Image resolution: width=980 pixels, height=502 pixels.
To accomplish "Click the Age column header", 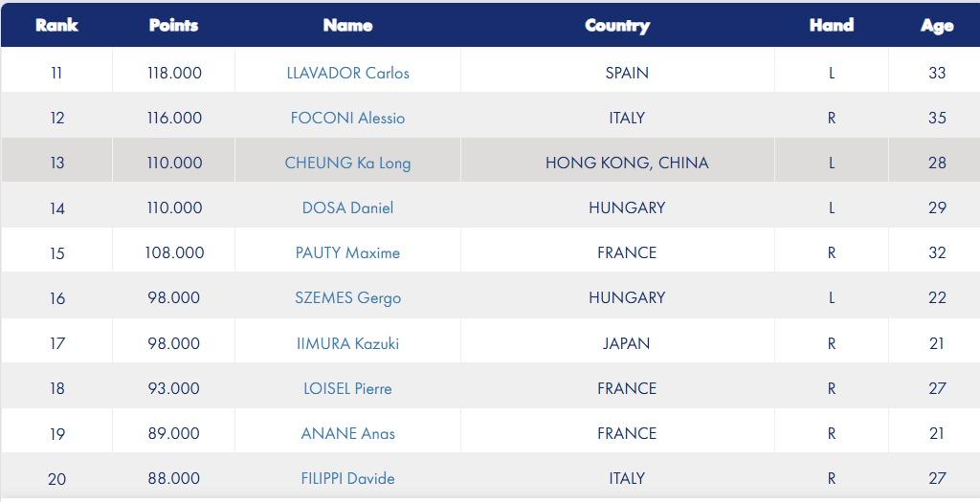I will tap(937, 26).
